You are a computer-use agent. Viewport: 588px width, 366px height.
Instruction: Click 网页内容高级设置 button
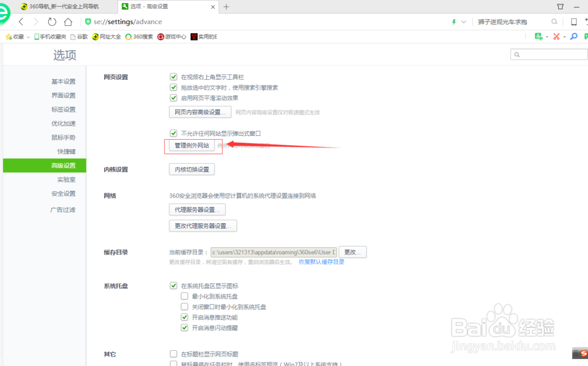pyautogui.click(x=200, y=112)
